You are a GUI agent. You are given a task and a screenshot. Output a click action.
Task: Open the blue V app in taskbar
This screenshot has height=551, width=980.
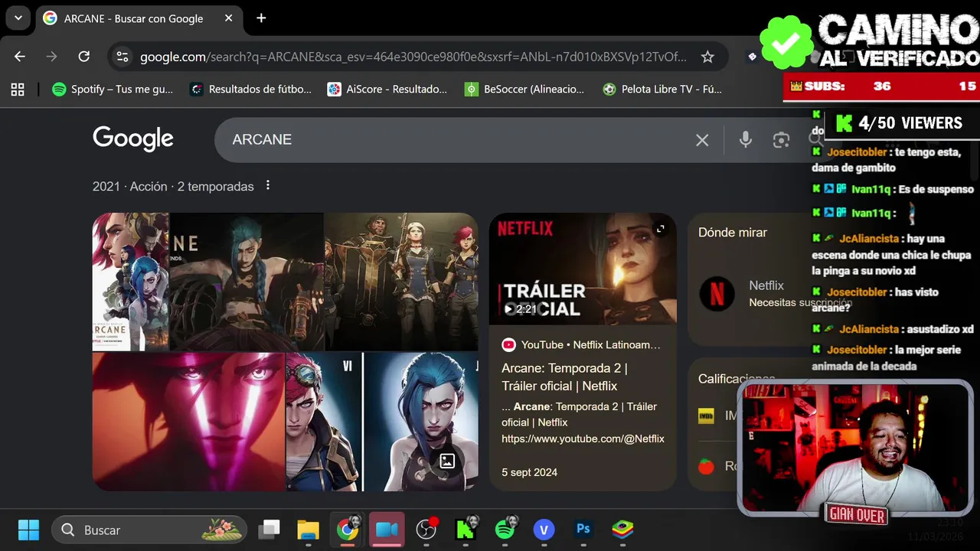click(544, 530)
